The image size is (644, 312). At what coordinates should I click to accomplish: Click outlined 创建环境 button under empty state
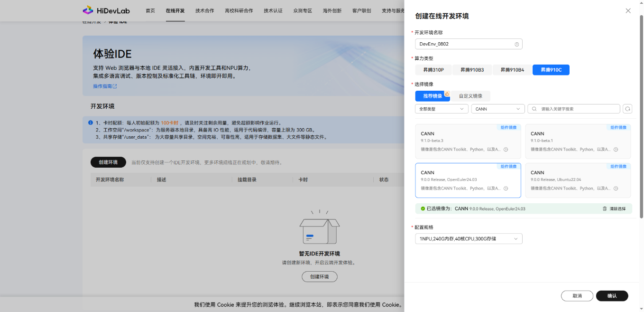[320, 276]
